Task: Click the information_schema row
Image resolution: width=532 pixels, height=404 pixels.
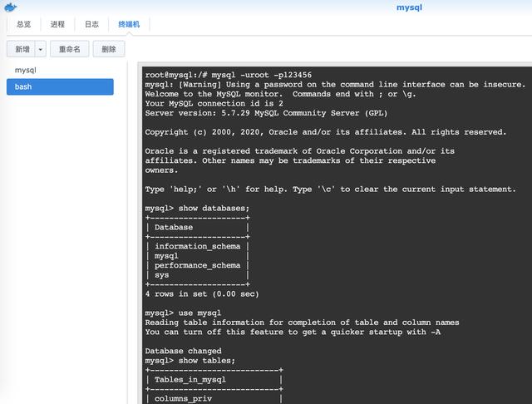Action: [x=198, y=246]
